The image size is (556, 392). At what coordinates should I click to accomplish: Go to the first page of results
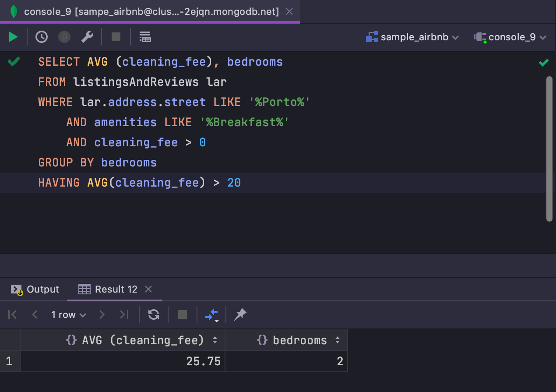click(x=12, y=314)
